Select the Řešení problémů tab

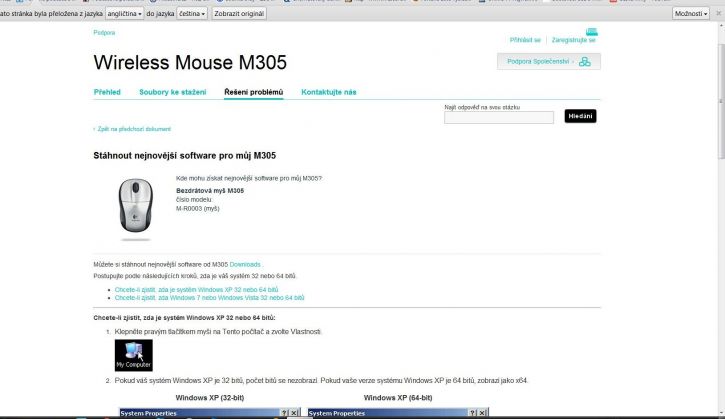click(x=253, y=92)
